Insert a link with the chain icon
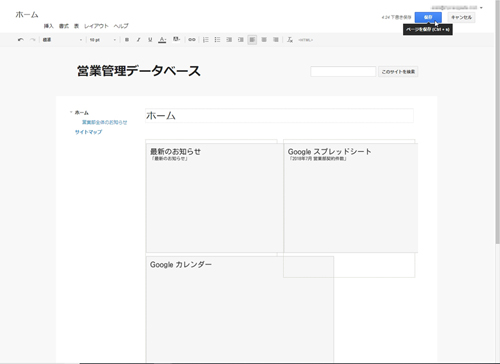This screenshot has width=500, height=364. [x=192, y=40]
